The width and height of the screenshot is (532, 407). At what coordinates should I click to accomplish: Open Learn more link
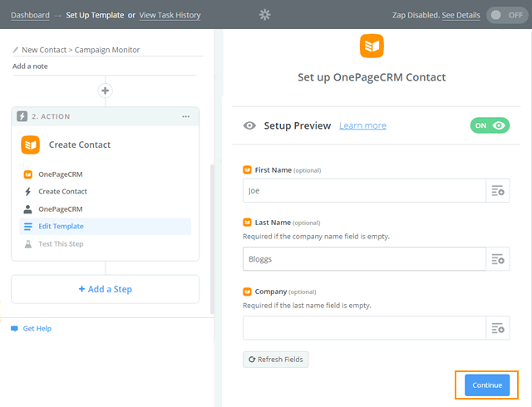(x=362, y=125)
